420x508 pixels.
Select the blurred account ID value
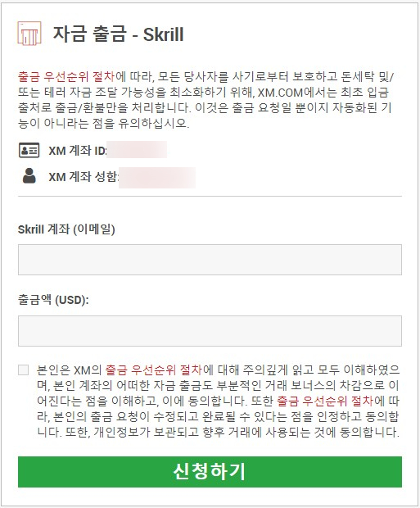coord(137,150)
